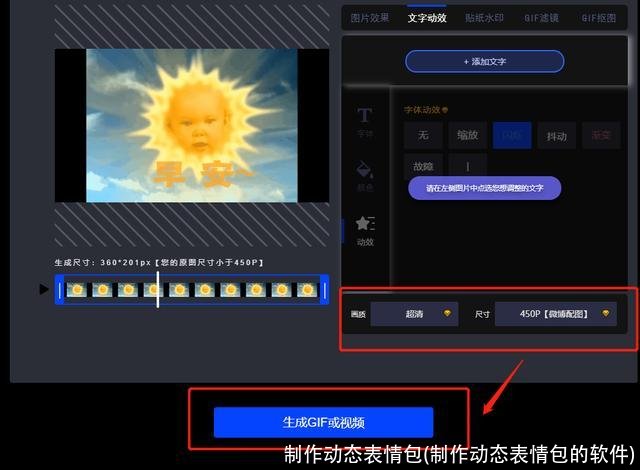Click the 尺寸 label
The width and height of the screenshot is (640, 470).
tap(482, 314)
